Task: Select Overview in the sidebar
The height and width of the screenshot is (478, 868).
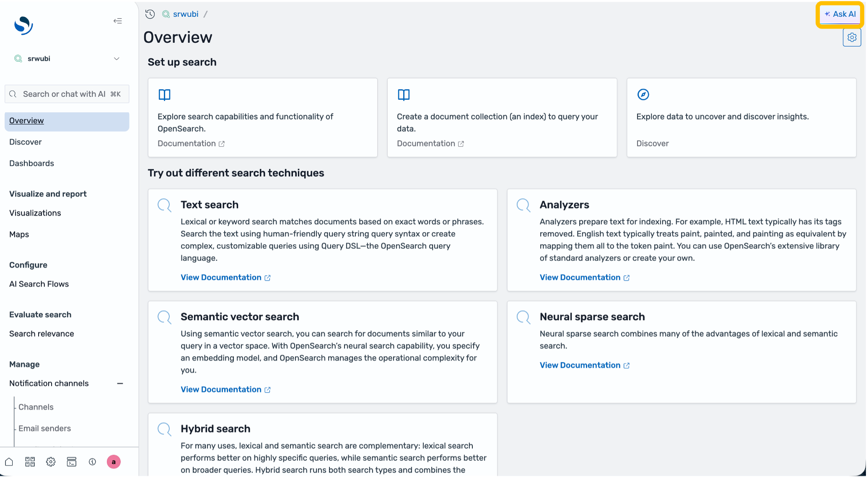Action: coord(67,121)
